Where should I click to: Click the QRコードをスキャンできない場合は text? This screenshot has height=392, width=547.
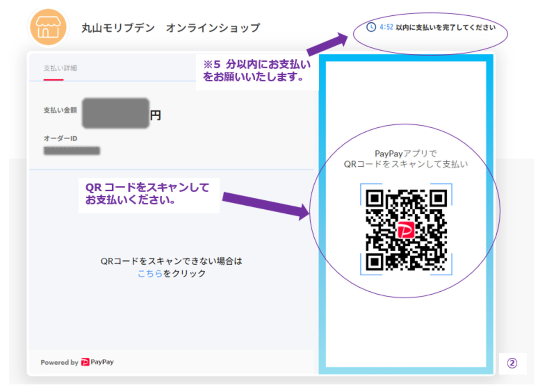tap(171, 261)
